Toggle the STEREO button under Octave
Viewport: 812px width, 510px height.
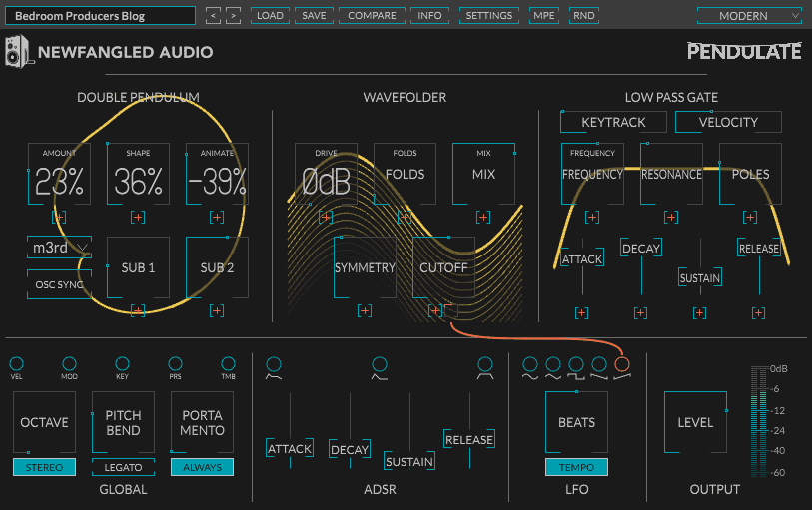(45, 467)
